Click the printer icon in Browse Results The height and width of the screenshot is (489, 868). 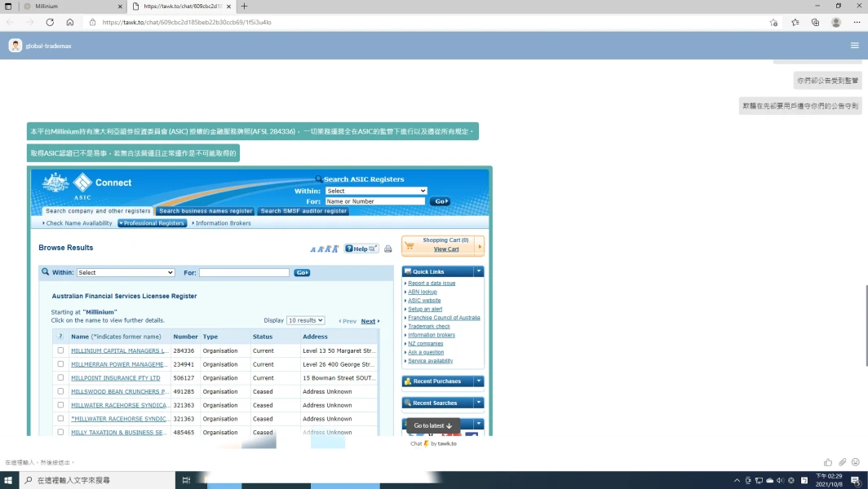pos(388,249)
